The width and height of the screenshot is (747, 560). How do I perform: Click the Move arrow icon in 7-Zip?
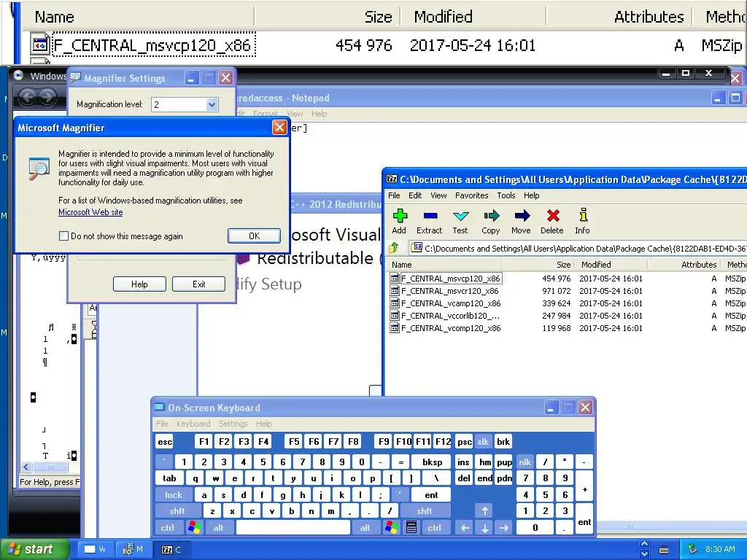[521, 222]
